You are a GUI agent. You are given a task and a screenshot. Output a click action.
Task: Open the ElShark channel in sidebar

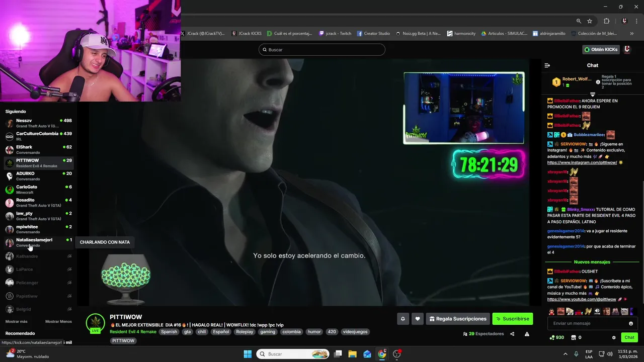coord(39,149)
